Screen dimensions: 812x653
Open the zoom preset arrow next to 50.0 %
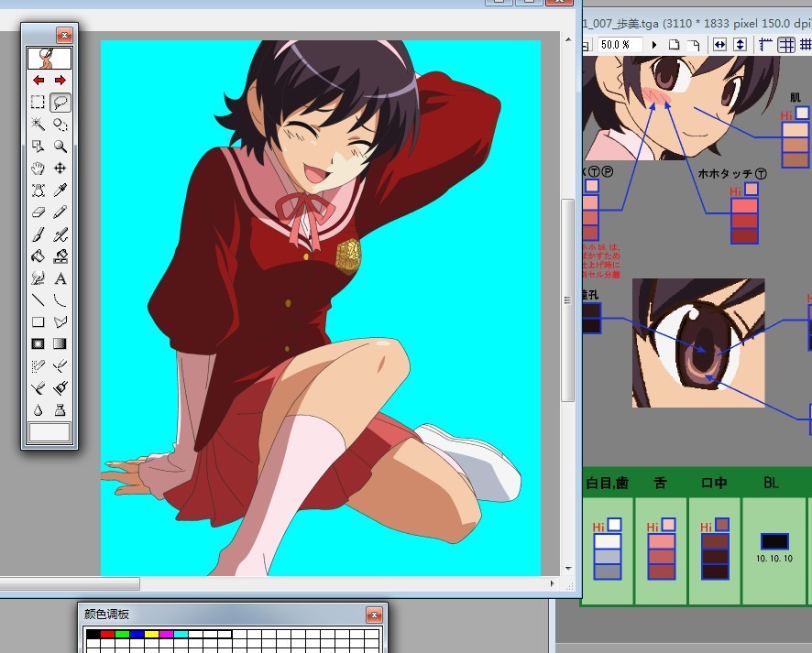click(654, 45)
